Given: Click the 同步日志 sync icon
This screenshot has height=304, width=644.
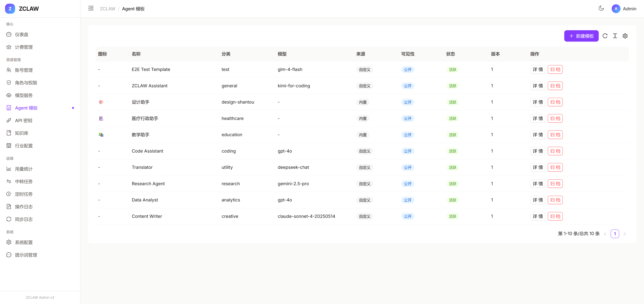Looking at the screenshot, I should (9, 219).
